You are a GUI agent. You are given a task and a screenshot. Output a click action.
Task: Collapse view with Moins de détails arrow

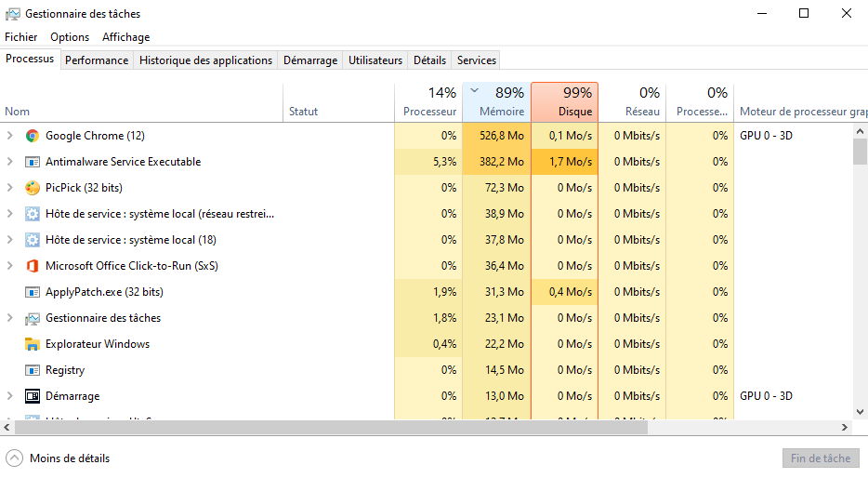pos(15,458)
